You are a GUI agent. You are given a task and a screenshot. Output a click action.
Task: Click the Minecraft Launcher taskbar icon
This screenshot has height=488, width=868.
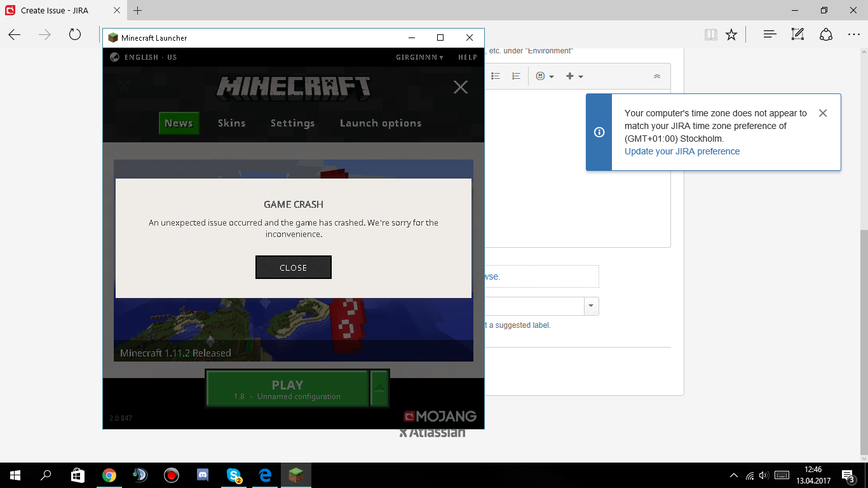(296, 475)
